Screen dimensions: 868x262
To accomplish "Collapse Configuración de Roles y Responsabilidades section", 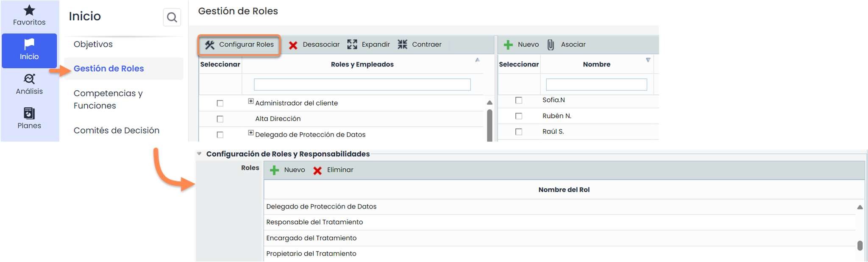I will pos(199,154).
